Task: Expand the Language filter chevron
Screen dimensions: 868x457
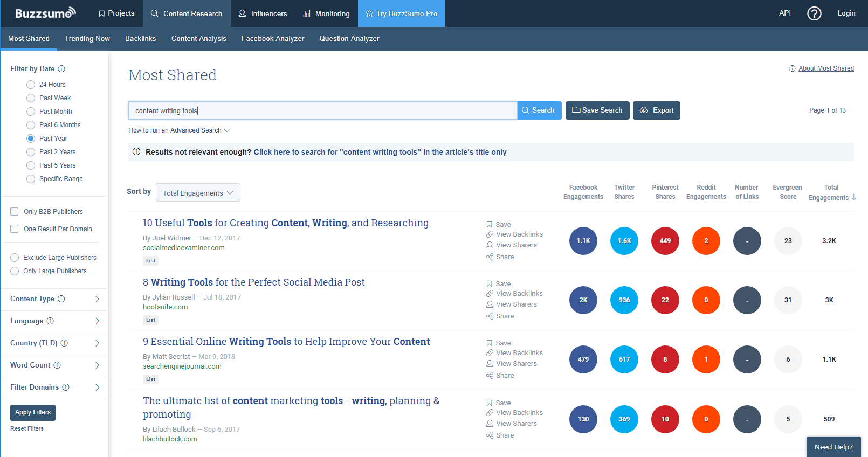Action: click(97, 321)
